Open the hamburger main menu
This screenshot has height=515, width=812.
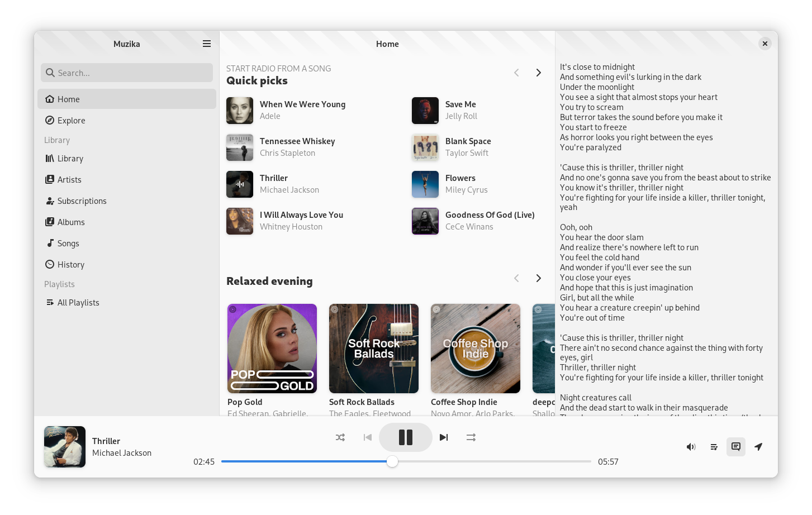[207, 44]
